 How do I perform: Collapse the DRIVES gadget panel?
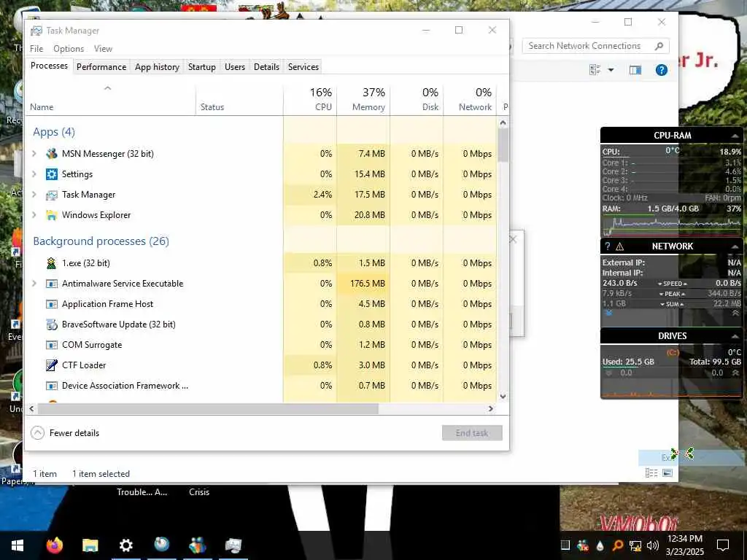[735, 336]
